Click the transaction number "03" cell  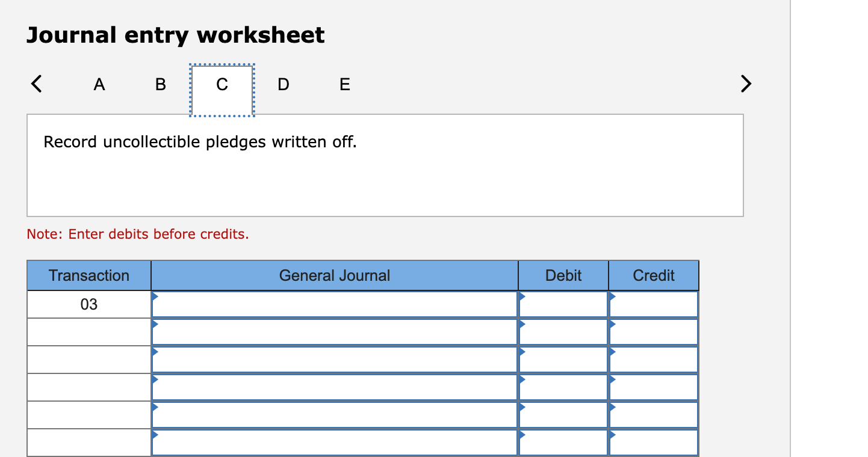pyautogui.click(x=89, y=304)
